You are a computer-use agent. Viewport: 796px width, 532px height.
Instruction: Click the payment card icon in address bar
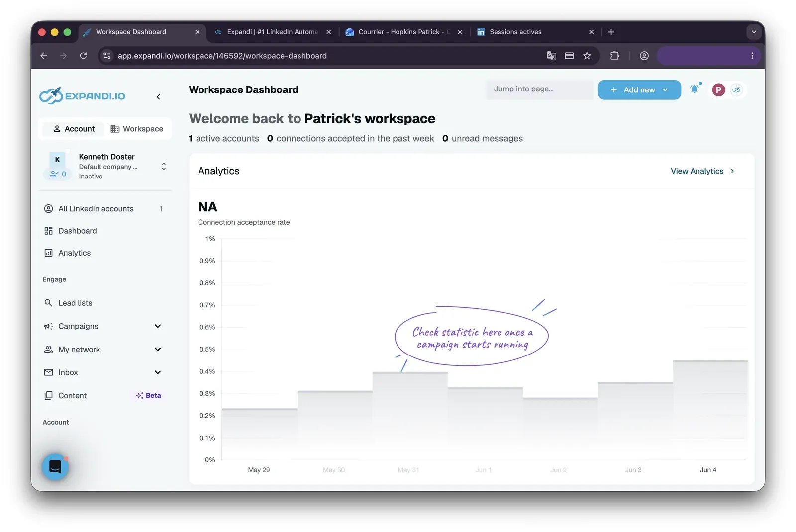[569, 56]
